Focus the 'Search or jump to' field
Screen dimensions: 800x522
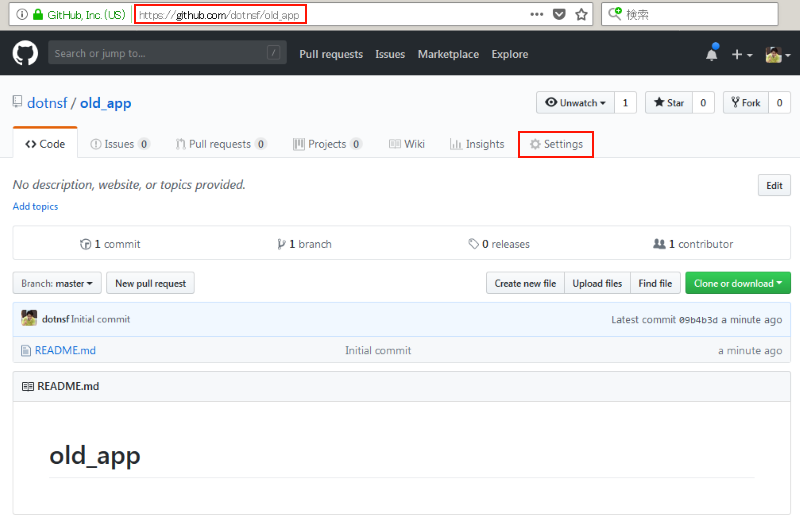coord(167,53)
